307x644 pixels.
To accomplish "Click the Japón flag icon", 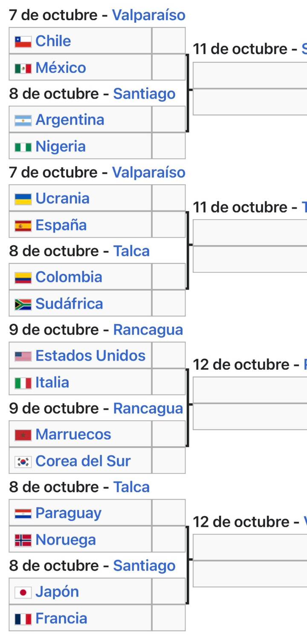I will (x=23, y=592).
